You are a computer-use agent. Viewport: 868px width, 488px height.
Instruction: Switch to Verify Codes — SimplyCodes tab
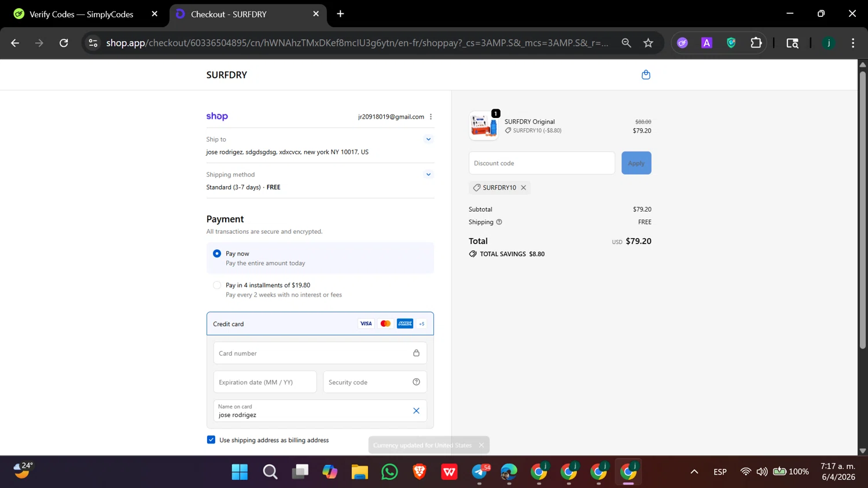82,14
